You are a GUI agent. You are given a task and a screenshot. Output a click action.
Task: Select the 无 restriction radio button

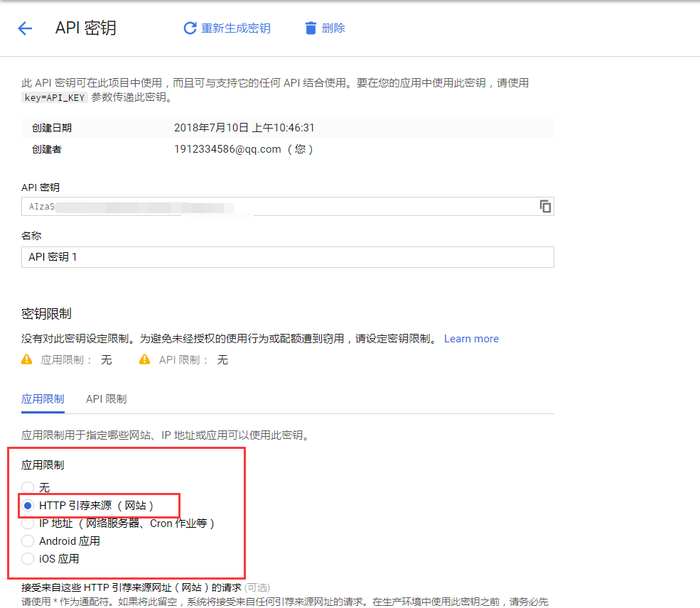coord(28,488)
